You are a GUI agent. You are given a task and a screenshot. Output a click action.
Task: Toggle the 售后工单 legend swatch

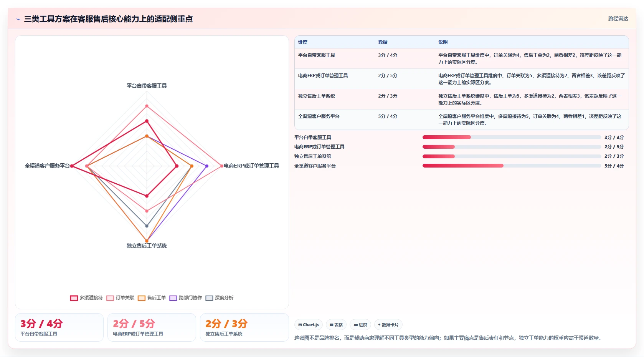tap(142, 298)
